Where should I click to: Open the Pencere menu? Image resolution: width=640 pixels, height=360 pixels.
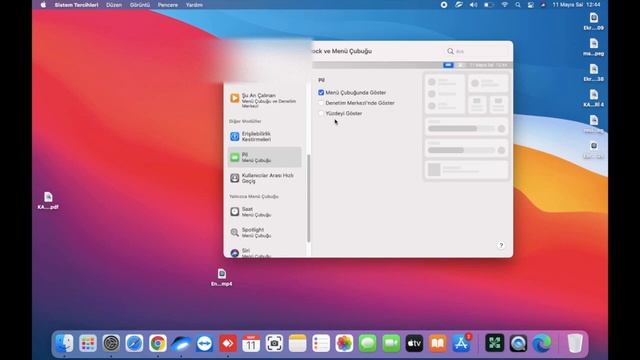pos(168,5)
